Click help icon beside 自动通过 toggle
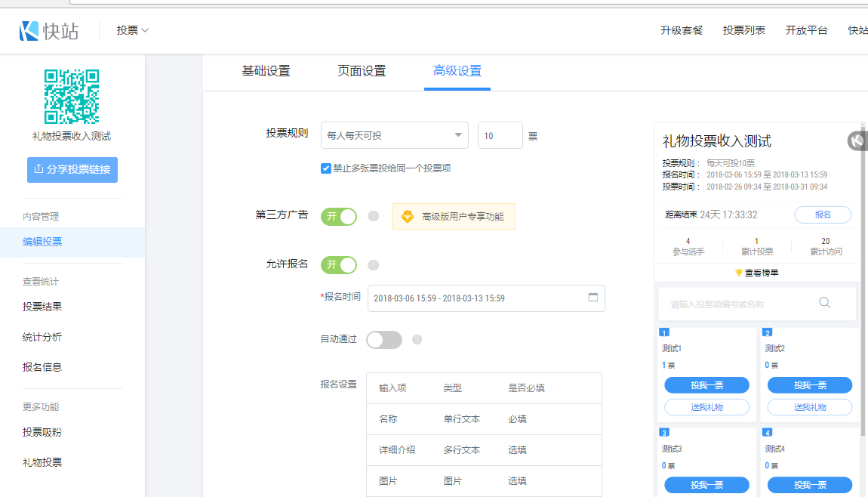Image resolution: width=868 pixels, height=497 pixels. [x=417, y=340]
